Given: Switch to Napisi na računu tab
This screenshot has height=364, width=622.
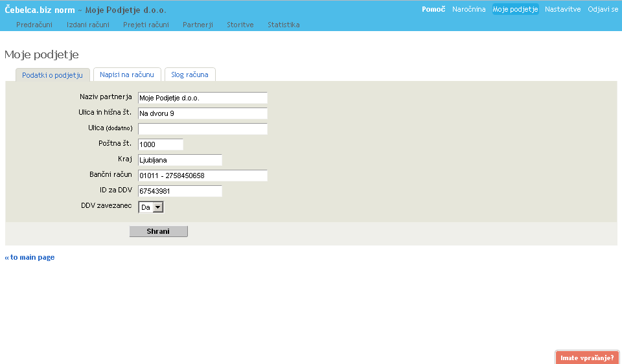Looking at the screenshot, I should coord(127,74).
